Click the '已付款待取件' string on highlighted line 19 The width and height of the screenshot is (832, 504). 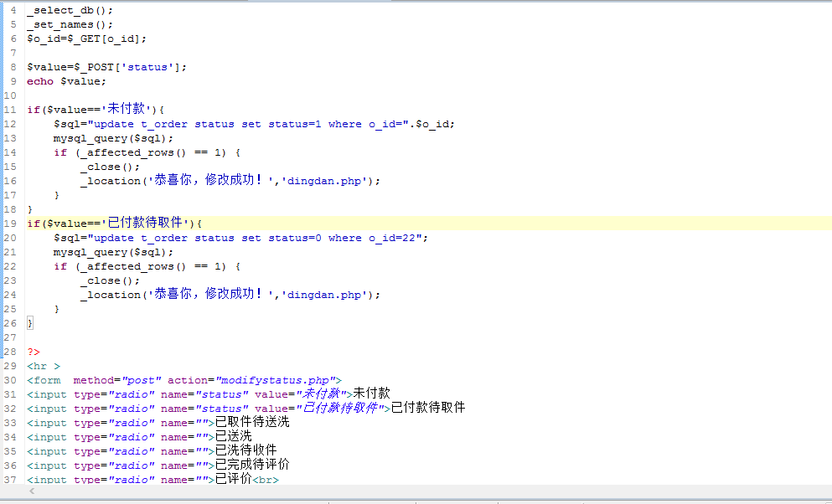click(145, 223)
